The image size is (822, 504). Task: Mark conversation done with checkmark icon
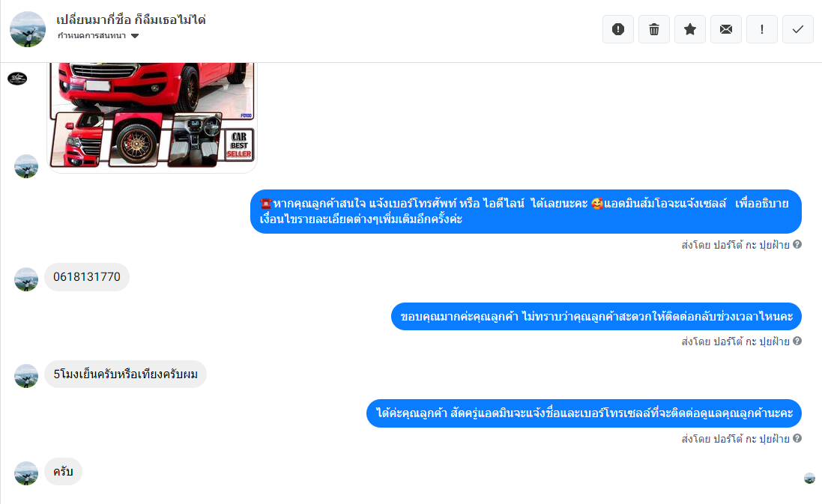[798, 29]
